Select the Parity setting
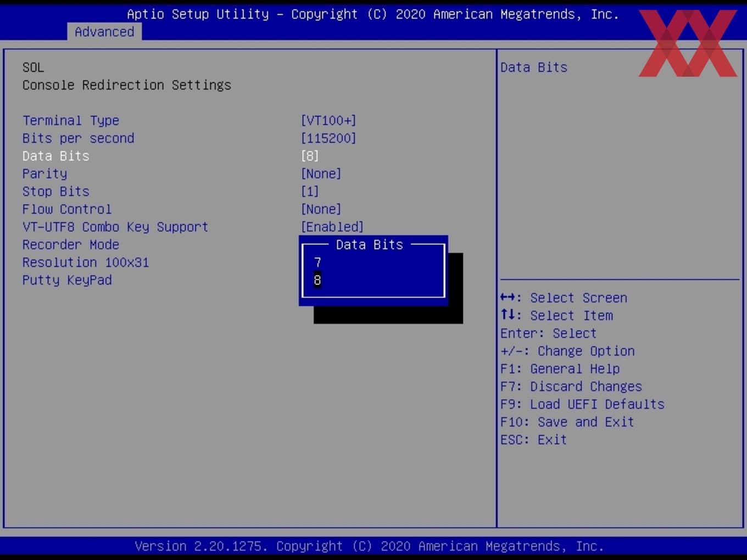 (44, 174)
